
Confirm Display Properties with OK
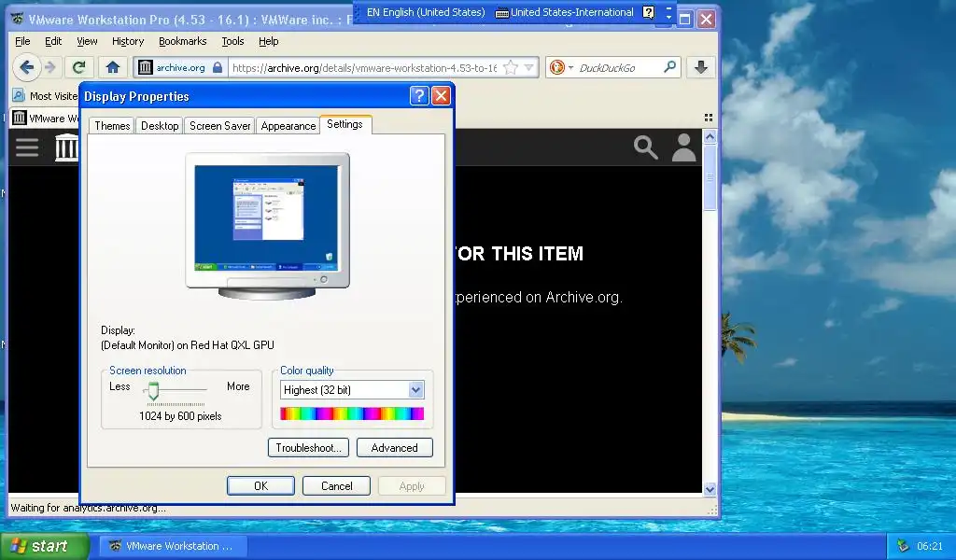261,485
